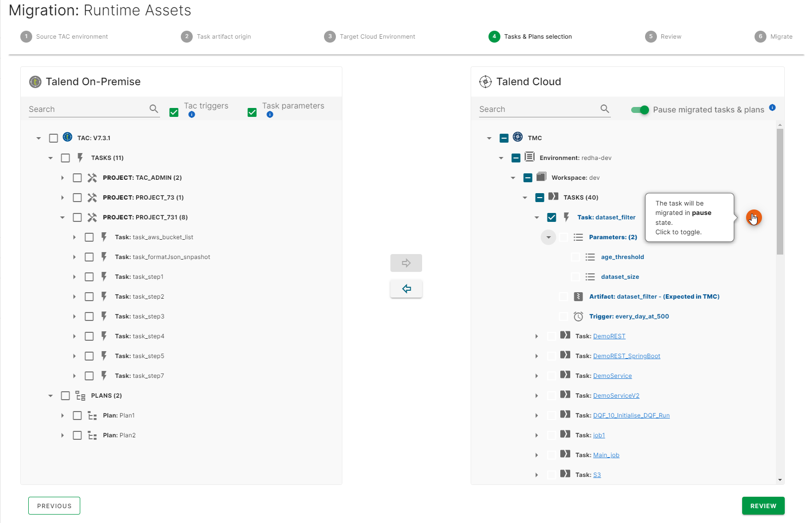Viewport: 812px width, 523px height.
Task: Click the move-left transfer arrow icon
Action: 406,288
